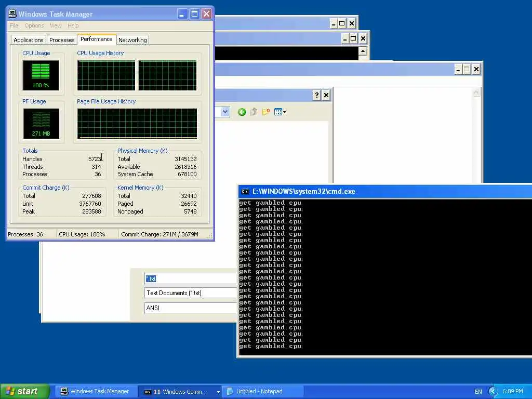The width and height of the screenshot is (532, 399).
Task: Expand hidden tray icons arrow
Action: [493, 392]
